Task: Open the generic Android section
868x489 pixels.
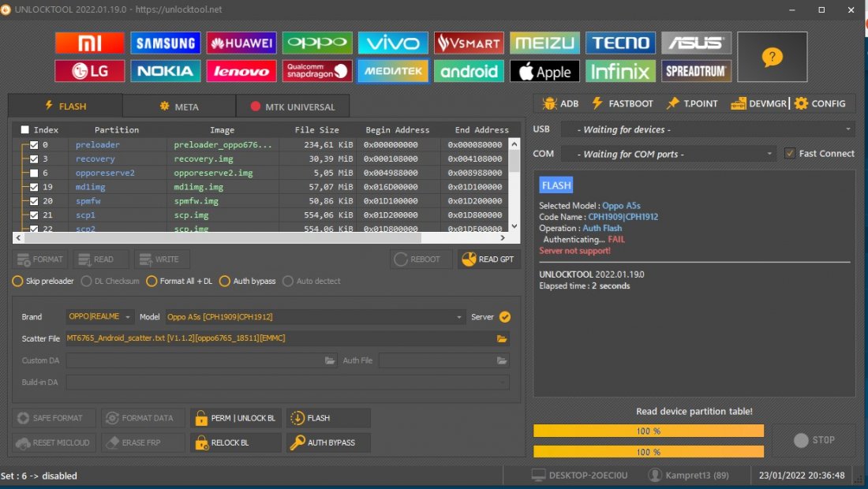Action: pyautogui.click(x=469, y=71)
